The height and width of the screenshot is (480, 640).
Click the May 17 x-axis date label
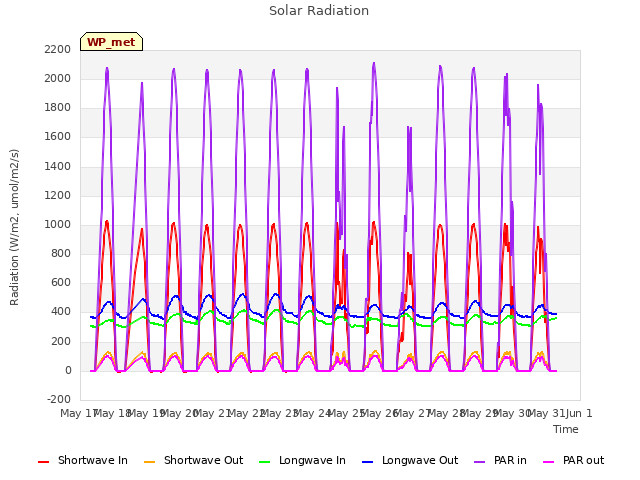point(78,413)
